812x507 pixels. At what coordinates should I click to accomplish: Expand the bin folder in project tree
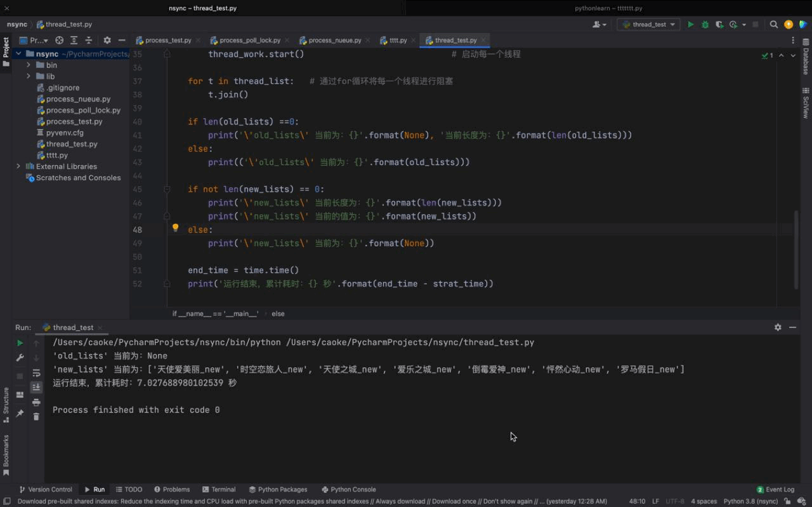click(29, 65)
